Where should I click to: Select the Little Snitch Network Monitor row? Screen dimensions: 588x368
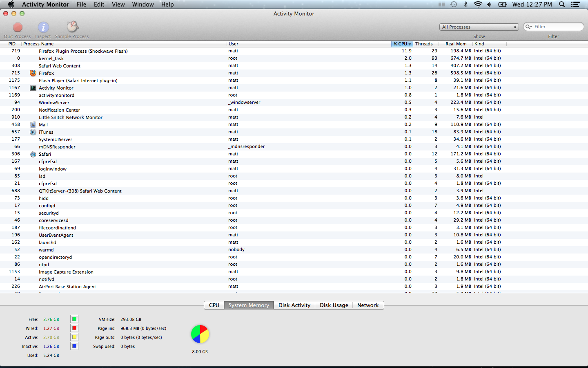294,117
